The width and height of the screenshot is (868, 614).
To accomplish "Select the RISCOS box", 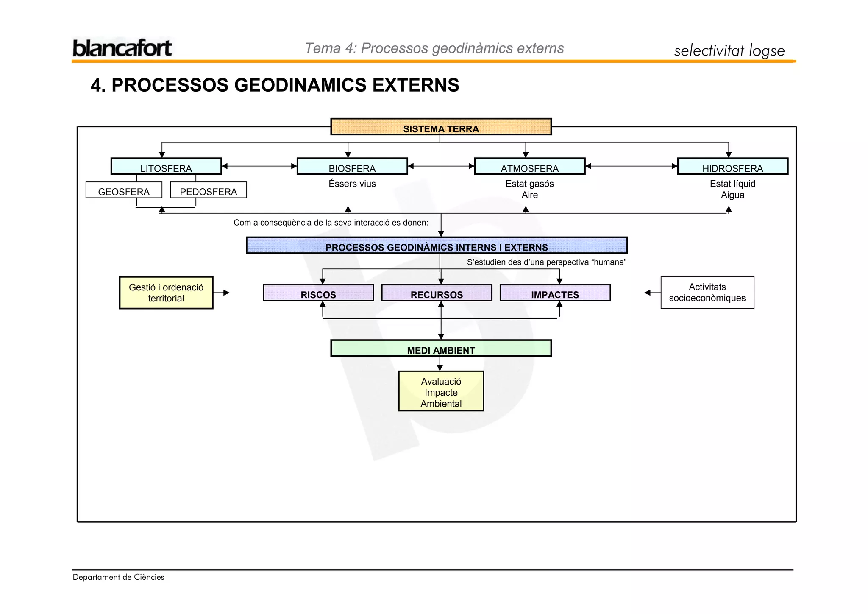I will (x=318, y=293).
